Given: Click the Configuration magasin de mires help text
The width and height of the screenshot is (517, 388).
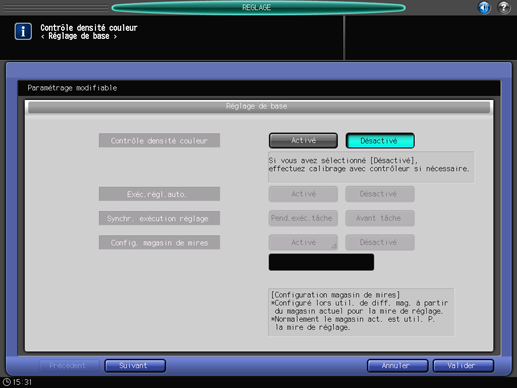Looking at the screenshot, I should pyautogui.click(x=361, y=312).
